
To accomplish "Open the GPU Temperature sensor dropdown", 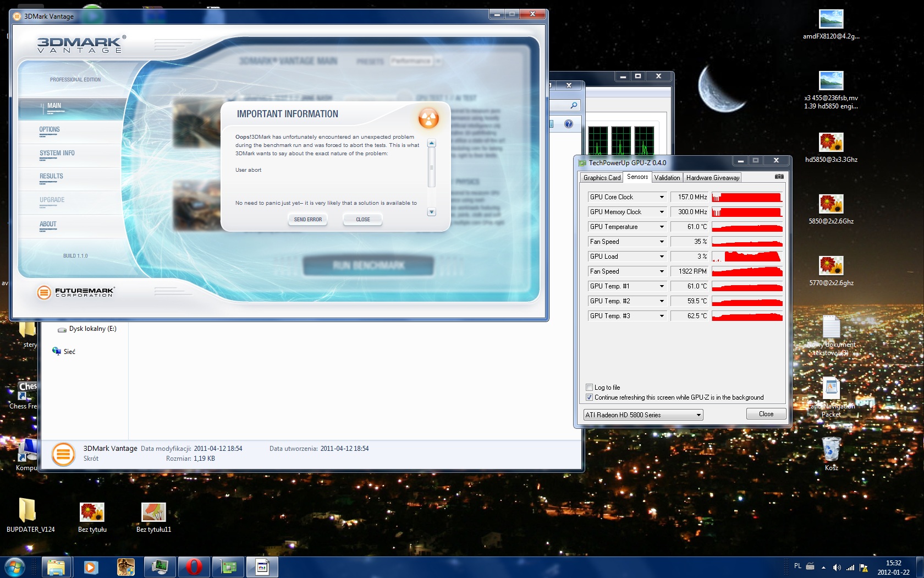I will click(662, 227).
